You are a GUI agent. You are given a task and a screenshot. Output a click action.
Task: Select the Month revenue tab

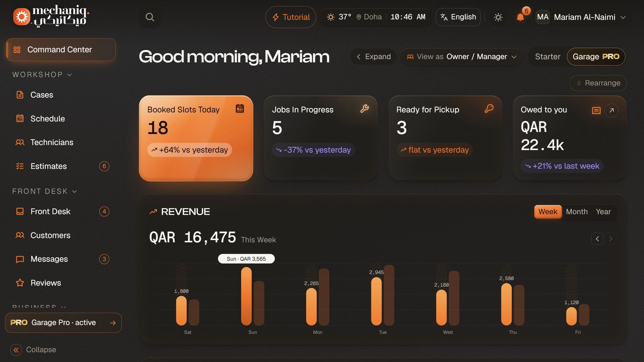pos(577,212)
